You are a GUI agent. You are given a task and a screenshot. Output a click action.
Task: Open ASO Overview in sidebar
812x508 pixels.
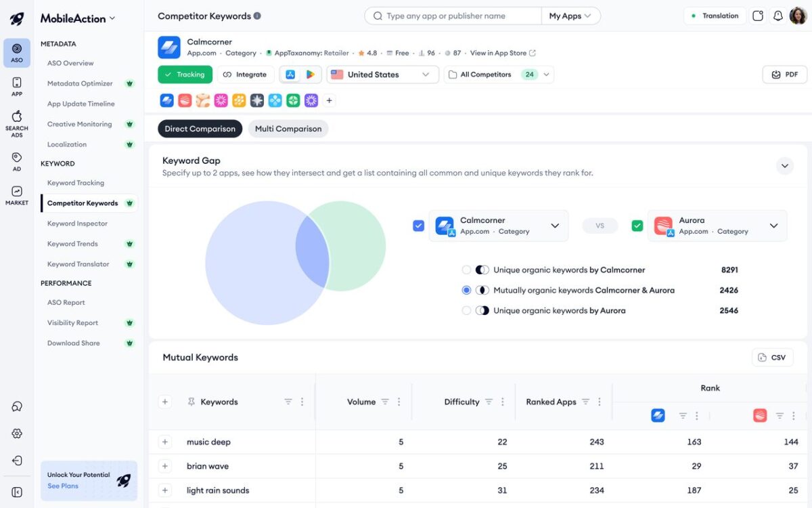pyautogui.click(x=70, y=63)
